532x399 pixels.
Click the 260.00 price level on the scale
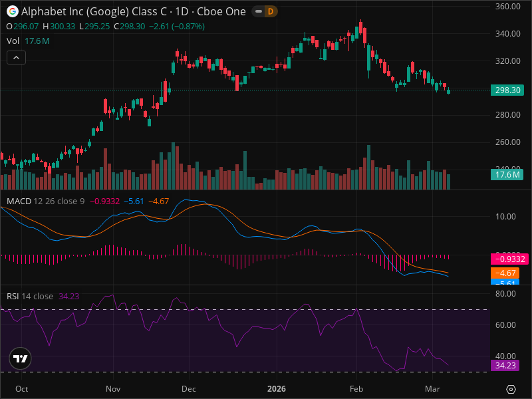[507, 142]
